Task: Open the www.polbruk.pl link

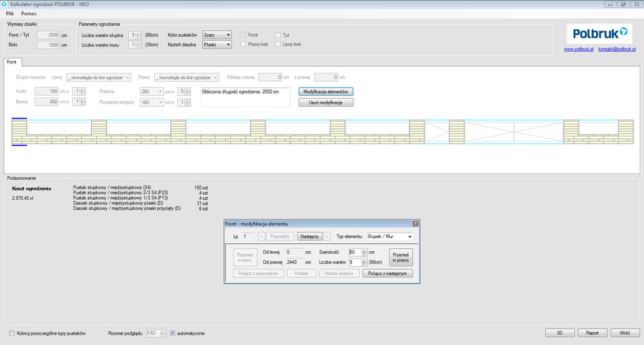Action: click(x=579, y=49)
